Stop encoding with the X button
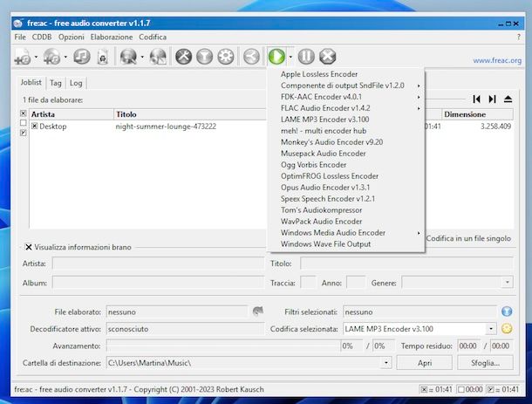This screenshot has height=404, width=532. pyautogui.click(x=328, y=57)
